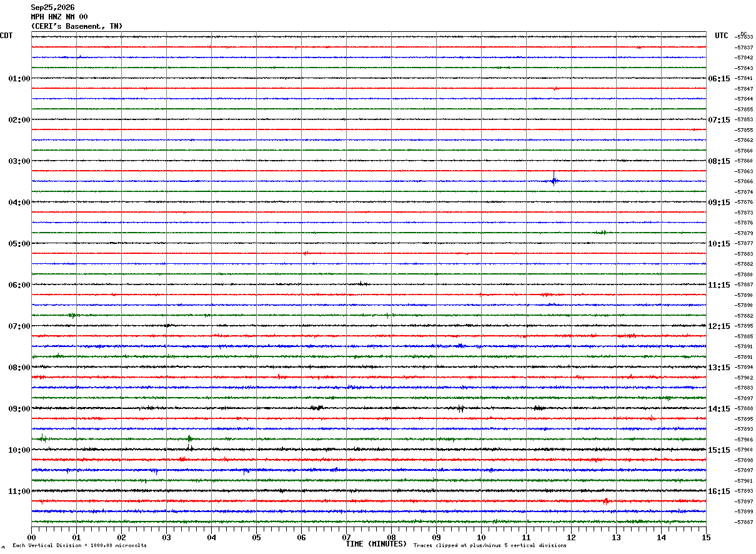Viewport: 756px width, 554px height.
Task: Click the minute 00 axis tick label
Action: (x=31, y=537)
